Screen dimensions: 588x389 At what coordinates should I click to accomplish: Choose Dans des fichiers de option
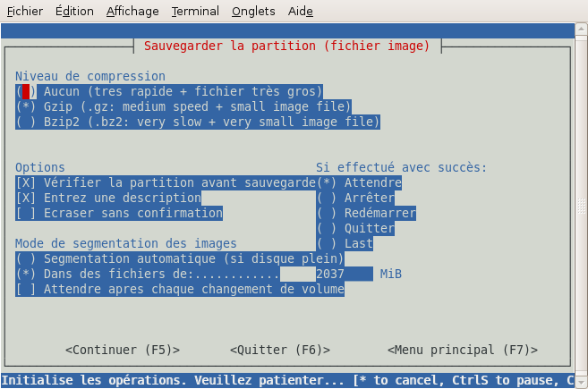148,274
